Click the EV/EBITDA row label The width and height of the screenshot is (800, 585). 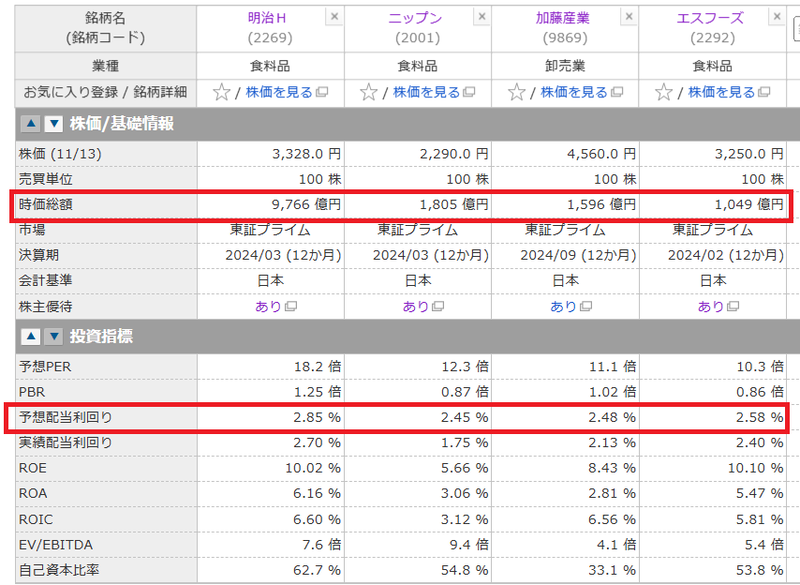(56, 545)
